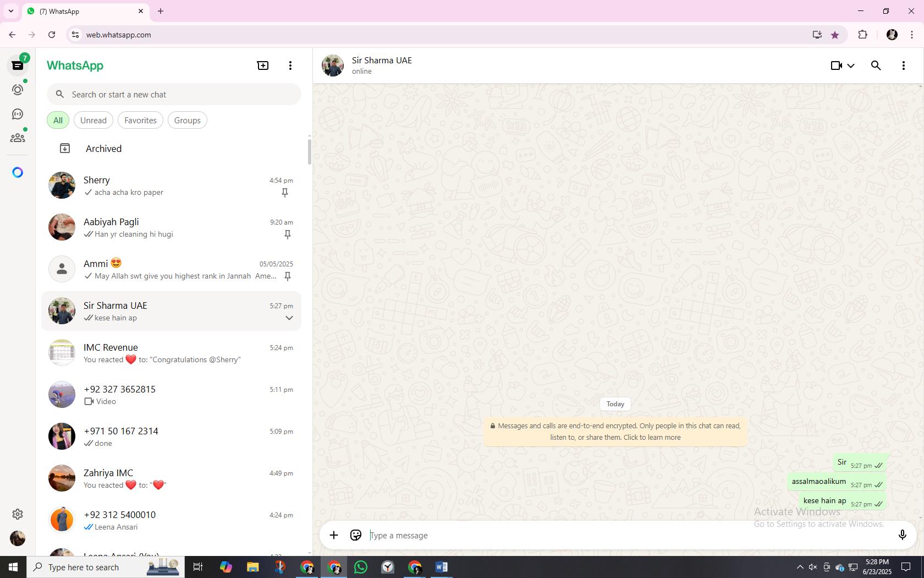Open the Ammi chat
Viewport: 924px width, 578px height.
point(171,269)
